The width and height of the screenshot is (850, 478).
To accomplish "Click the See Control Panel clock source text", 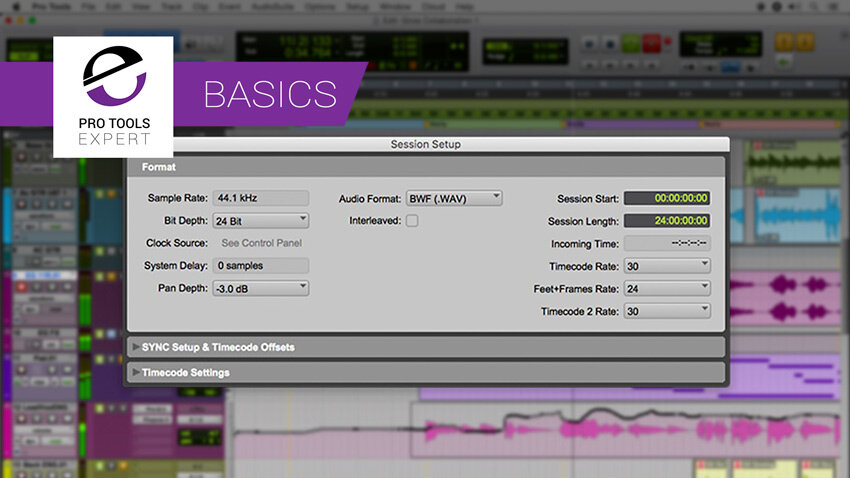I will pyautogui.click(x=261, y=243).
